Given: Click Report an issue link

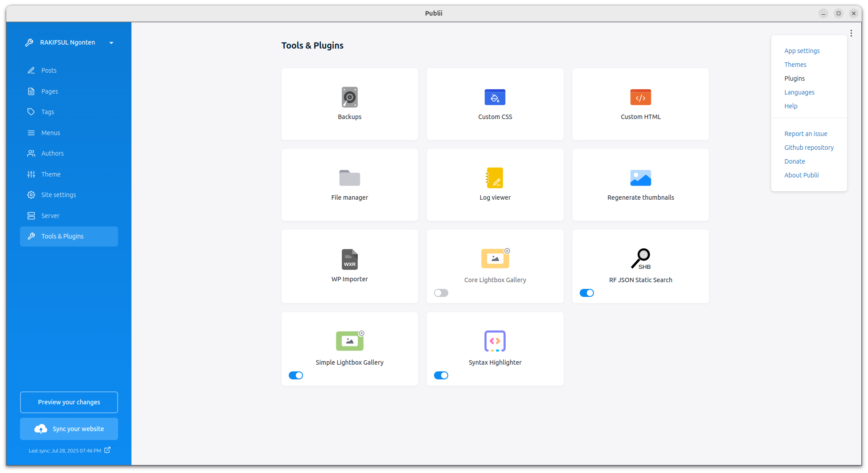Looking at the screenshot, I should coord(806,134).
